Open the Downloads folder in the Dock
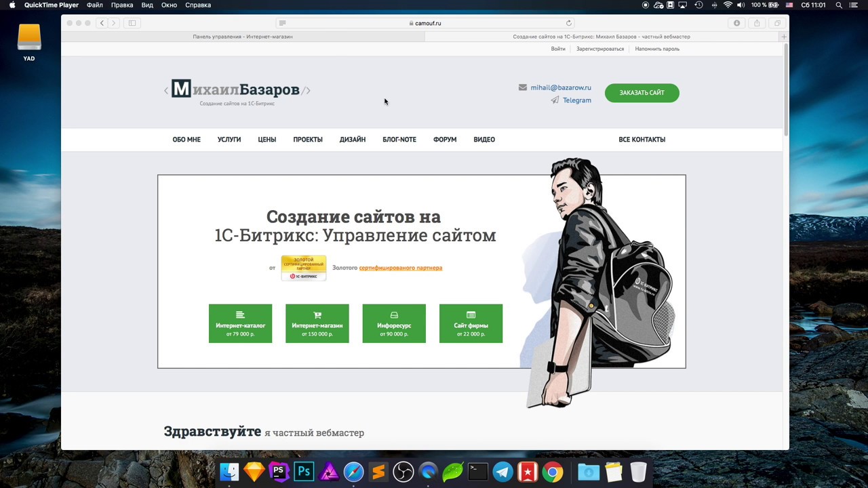The width and height of the screenshot is (868, 488). [589, 472]
